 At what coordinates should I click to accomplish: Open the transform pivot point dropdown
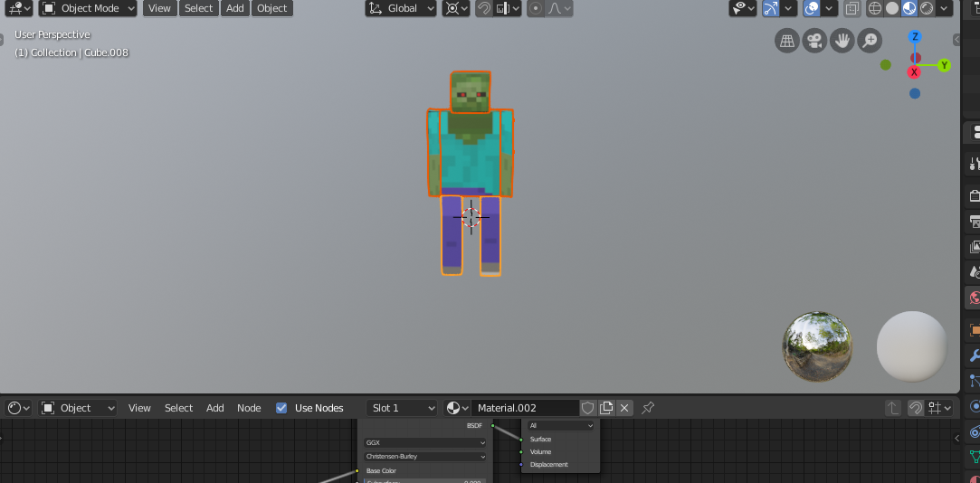[457, 8]
